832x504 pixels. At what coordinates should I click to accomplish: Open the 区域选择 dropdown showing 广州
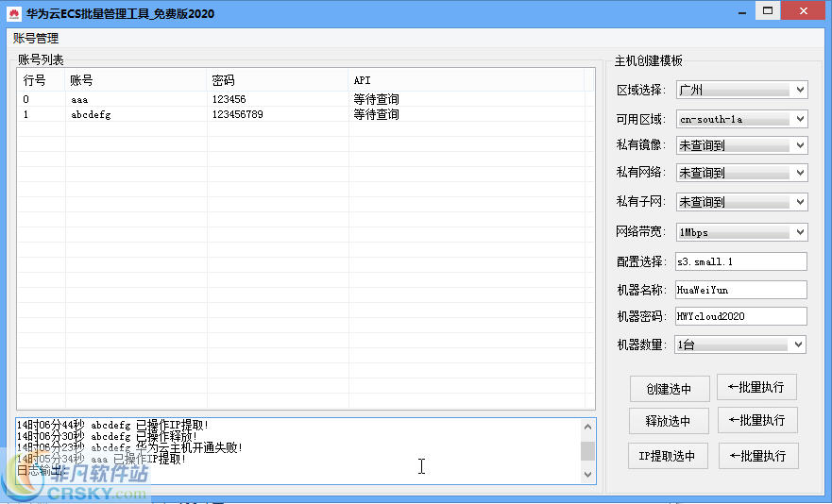741,90
